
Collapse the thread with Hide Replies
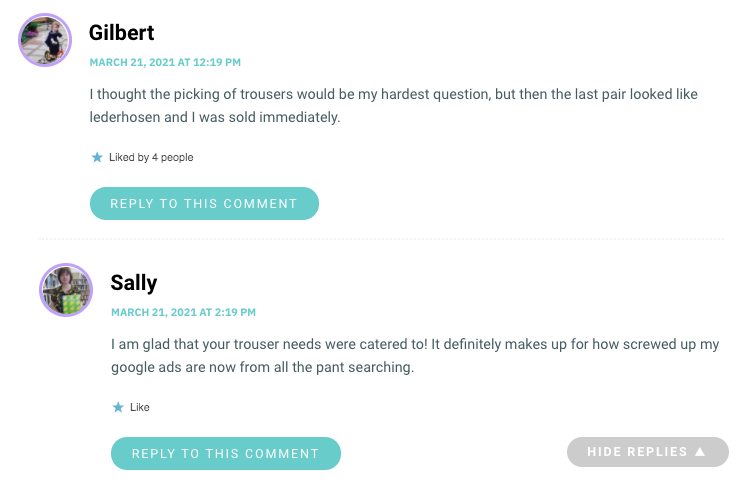(x=647, y=452)
